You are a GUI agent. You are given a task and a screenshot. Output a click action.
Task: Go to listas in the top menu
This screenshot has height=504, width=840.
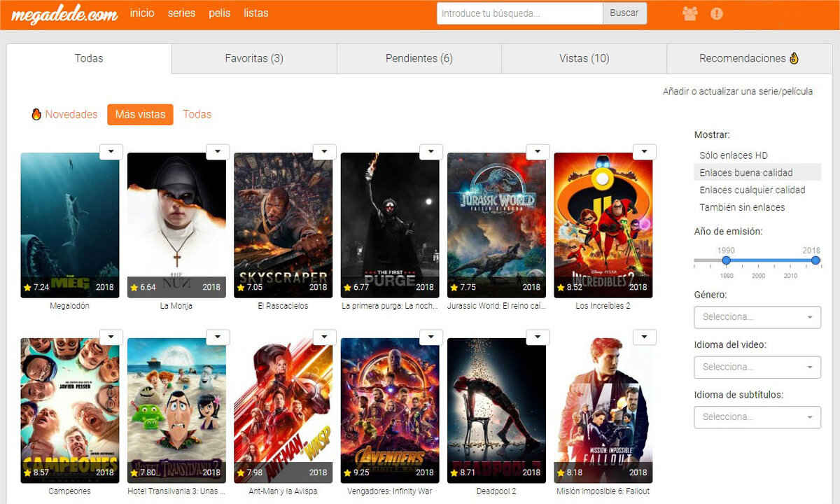tap(256, 13)
